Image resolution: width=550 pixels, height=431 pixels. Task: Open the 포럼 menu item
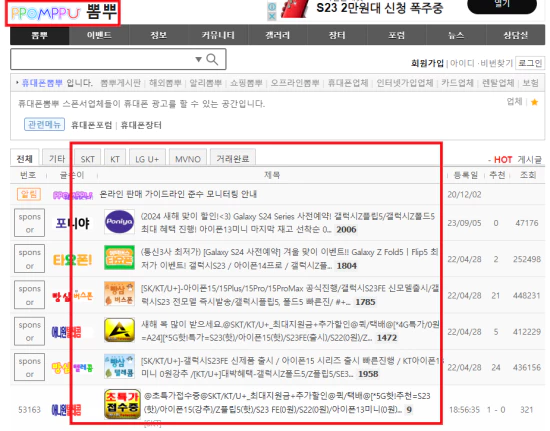397,35
